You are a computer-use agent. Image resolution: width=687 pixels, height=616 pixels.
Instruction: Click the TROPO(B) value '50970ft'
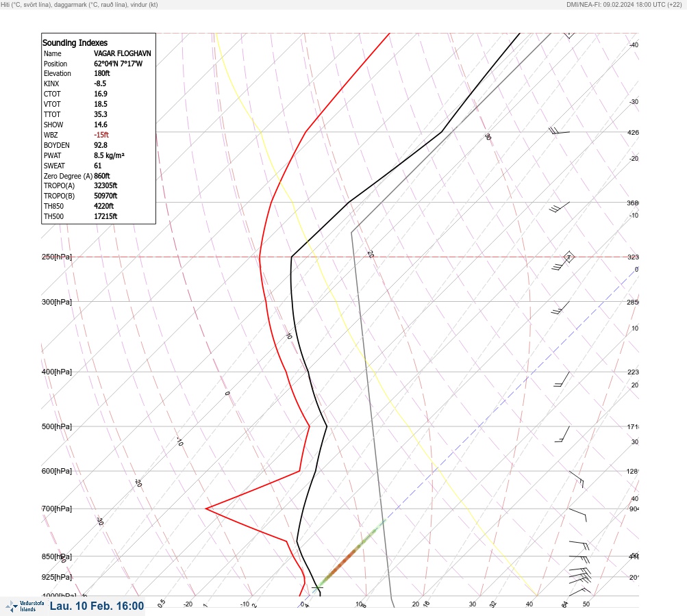105,196
